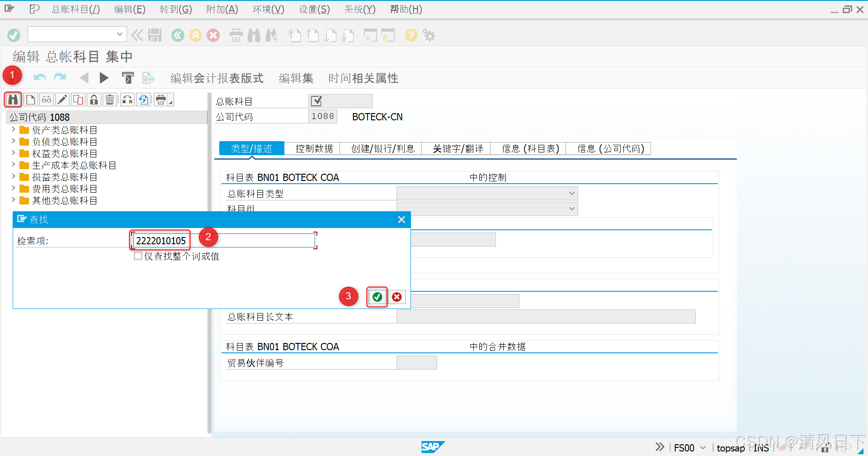Delete the account with the trash icon

click(x=109, y=100)
